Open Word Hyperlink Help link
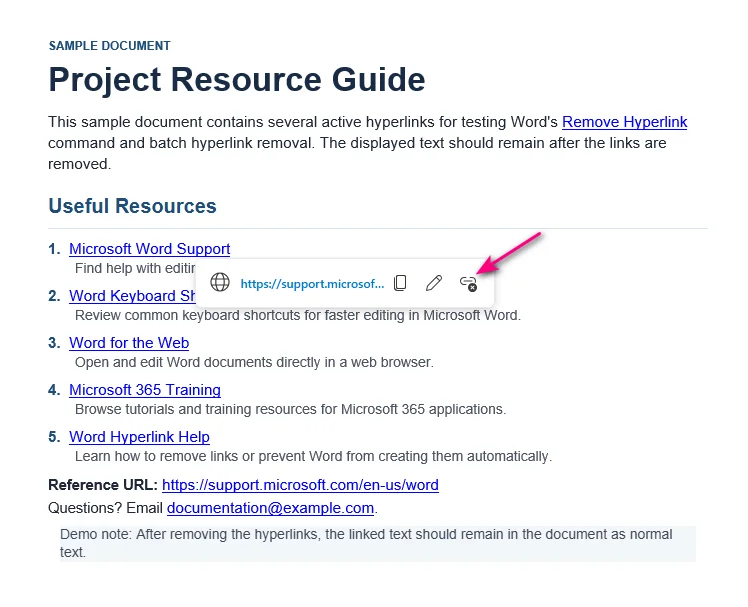The height and width of the screenshot is (607, 748). 139,437
